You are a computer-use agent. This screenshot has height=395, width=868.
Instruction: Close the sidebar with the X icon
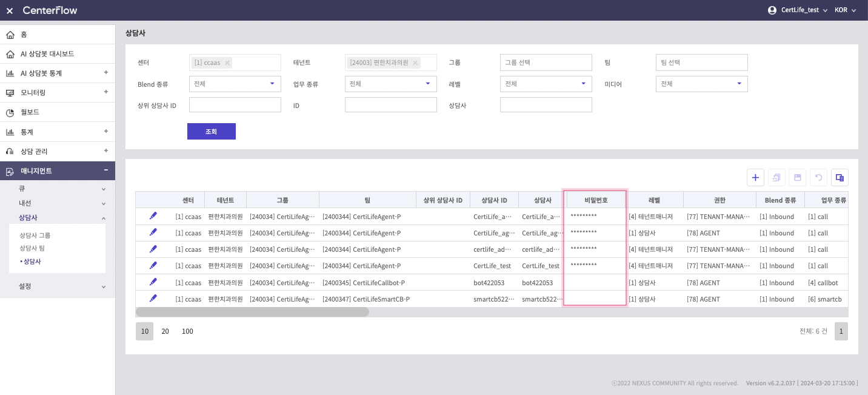click(10, 10)
